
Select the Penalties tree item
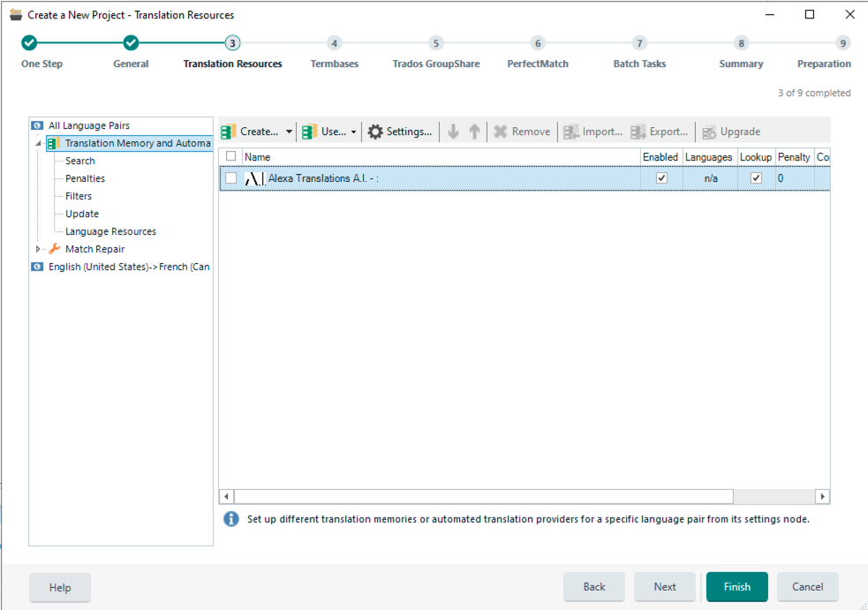point(86,179)
